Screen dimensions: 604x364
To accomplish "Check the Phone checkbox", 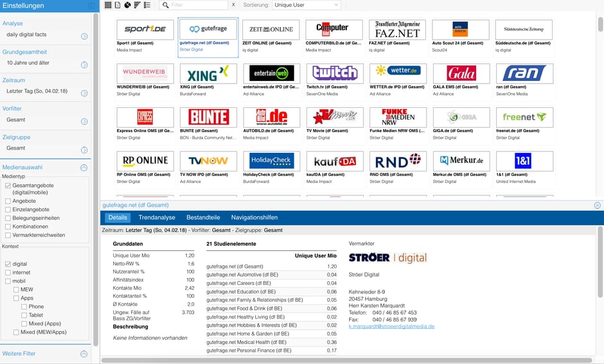I will click(x=24, y=306).
